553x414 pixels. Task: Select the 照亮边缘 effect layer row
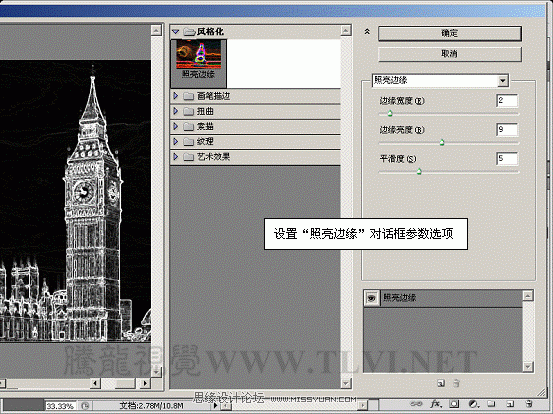pos(443,298)
